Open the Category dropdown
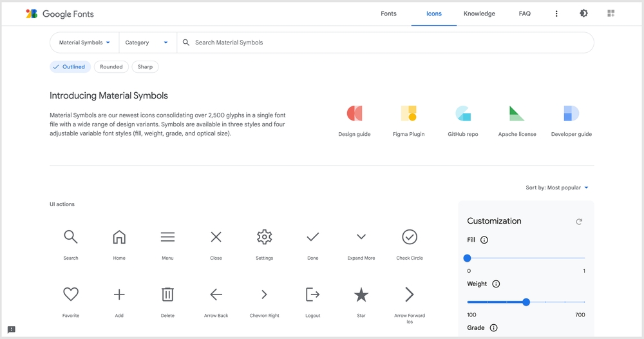 tap(147, 43)
